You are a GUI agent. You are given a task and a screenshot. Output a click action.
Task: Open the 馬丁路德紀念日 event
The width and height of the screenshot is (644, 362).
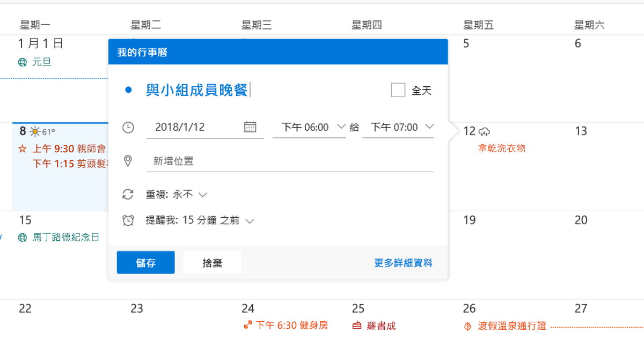point(65,238)
